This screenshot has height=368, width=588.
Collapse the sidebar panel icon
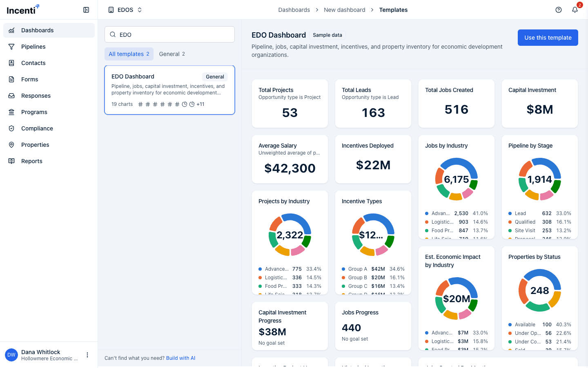coord(86,10)
